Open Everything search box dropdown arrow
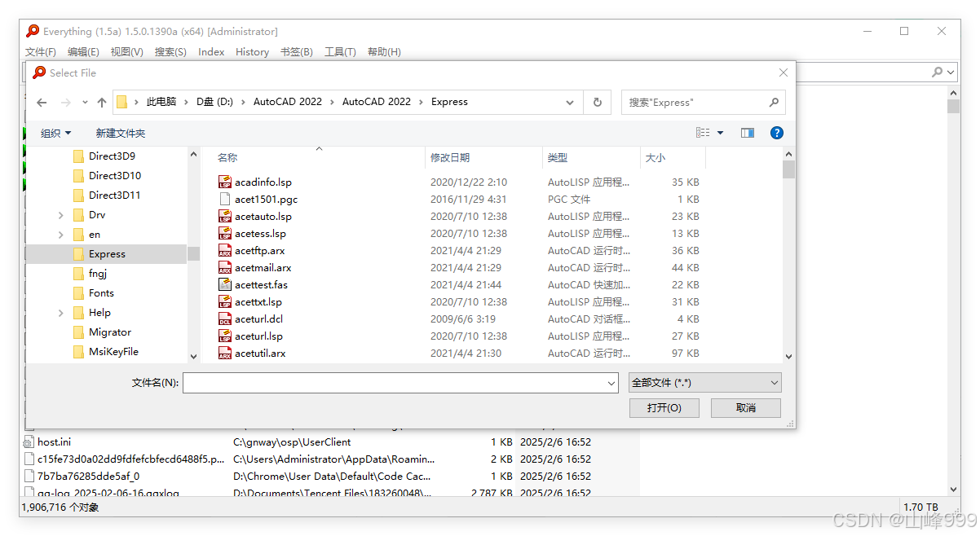 tap(952, 72)
